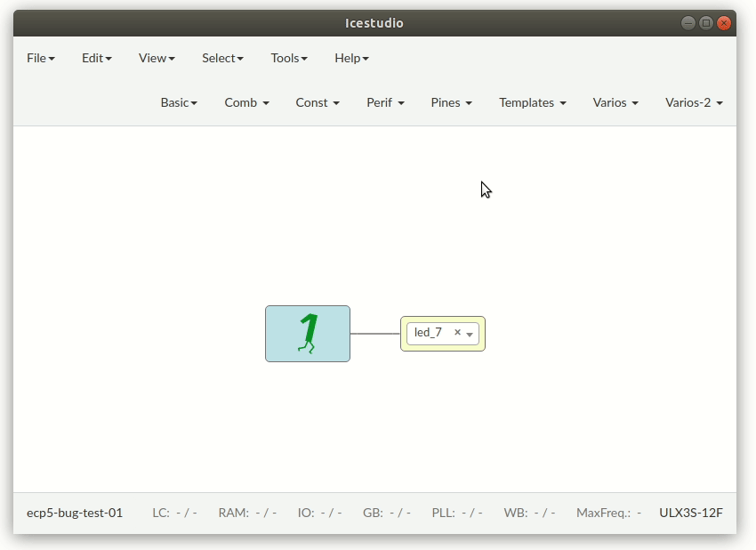Open the Help menu
Image resolution: width=756 pixels, height=550 pixels.
click(351, 58)
